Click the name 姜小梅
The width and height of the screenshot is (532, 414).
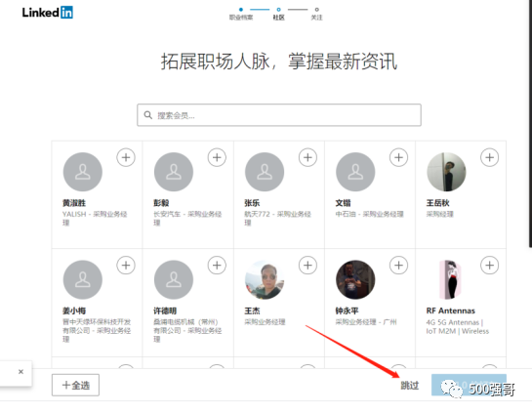point(74,310)
